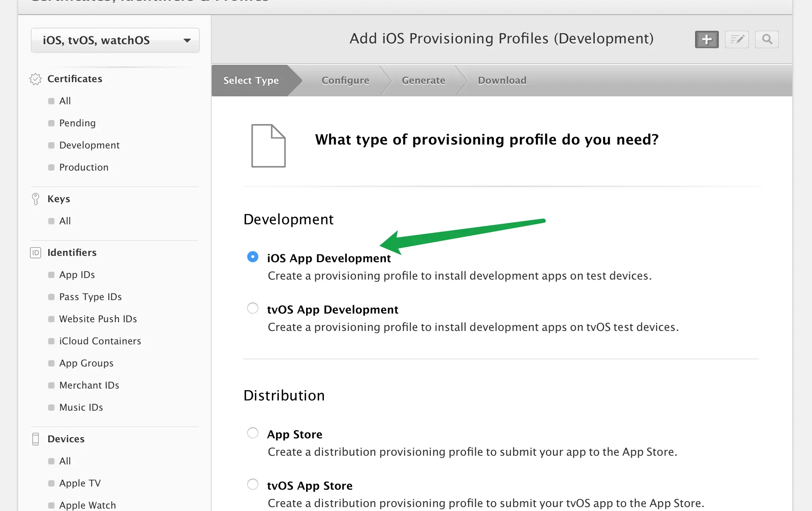Open Pending certificates list
Image resolution: width=812 pixels, height=511 pixels.
pos(77,123)
